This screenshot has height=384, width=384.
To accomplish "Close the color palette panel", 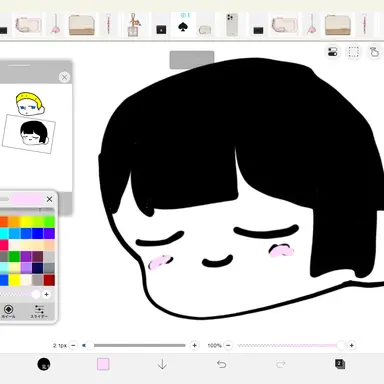I will [50, 199].
